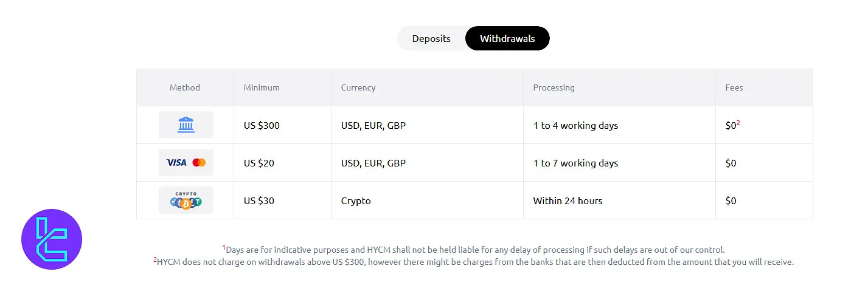Click the Fees column header

coord(734,87)
